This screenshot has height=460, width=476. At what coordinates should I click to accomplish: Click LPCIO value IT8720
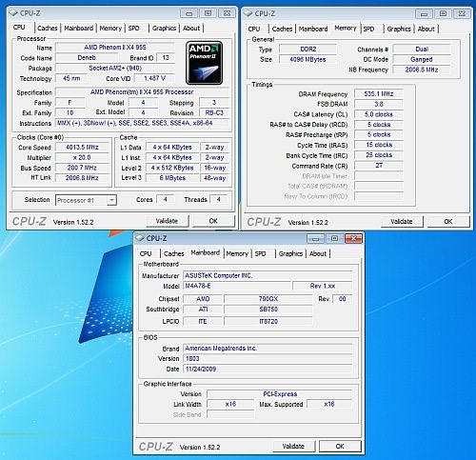(268, 321)
